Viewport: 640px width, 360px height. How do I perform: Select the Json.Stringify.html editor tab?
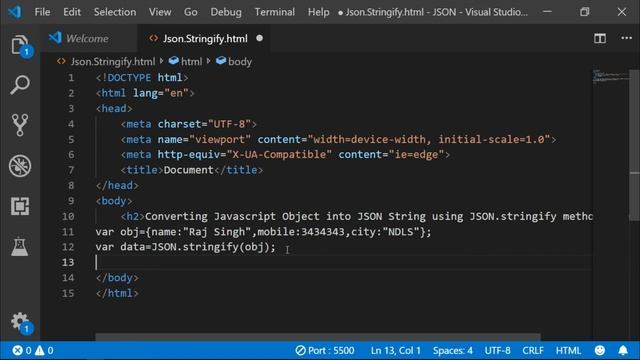204,38
